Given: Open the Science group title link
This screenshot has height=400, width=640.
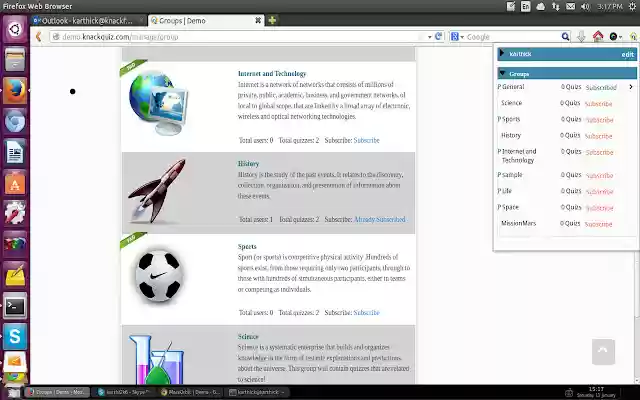Looking at the screenshot, I should click(248, 337).
